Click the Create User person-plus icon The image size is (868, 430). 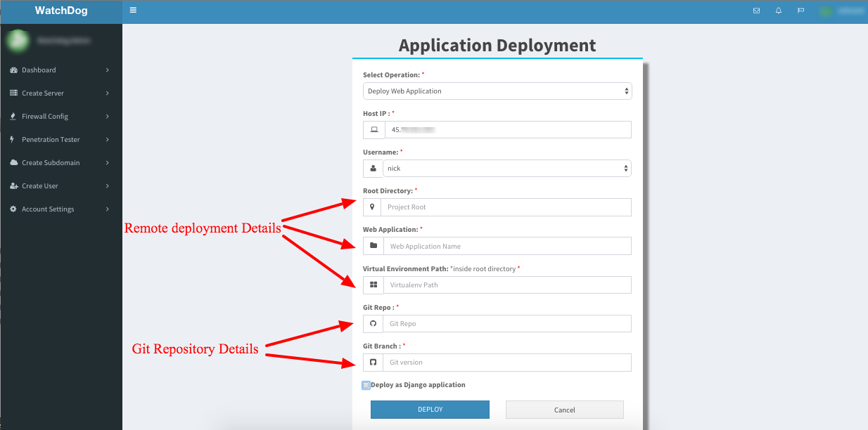pyautogui.click(x=14, y=186)
